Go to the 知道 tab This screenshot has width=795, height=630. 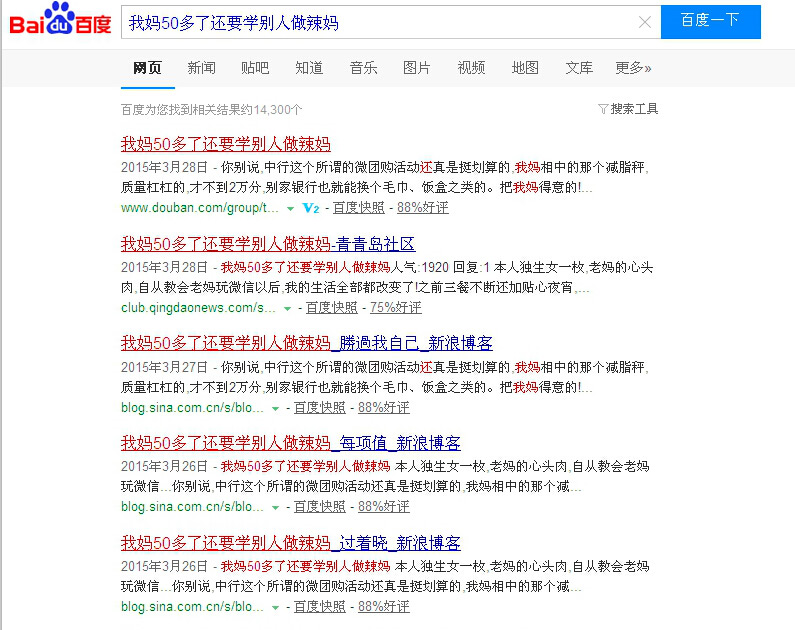click(309, 67)
